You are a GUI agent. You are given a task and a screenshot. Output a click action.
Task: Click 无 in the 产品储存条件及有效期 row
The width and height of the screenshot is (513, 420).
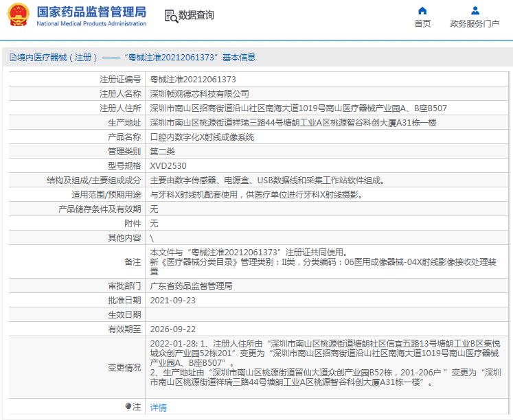point(154,209)
